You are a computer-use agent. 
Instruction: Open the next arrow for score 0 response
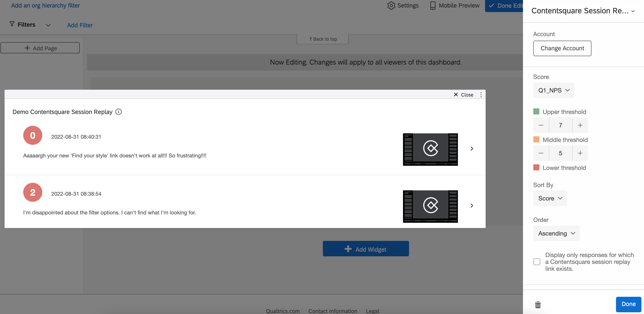471,149
